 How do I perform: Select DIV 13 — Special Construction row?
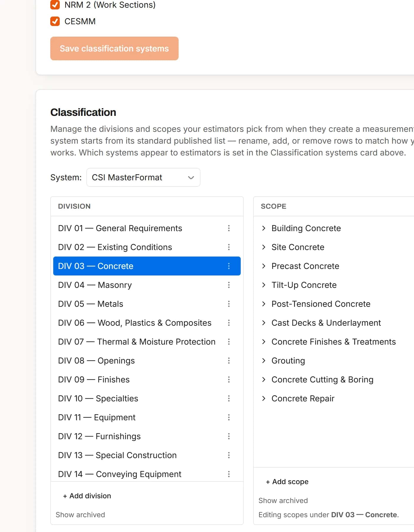tap(147, 455)
